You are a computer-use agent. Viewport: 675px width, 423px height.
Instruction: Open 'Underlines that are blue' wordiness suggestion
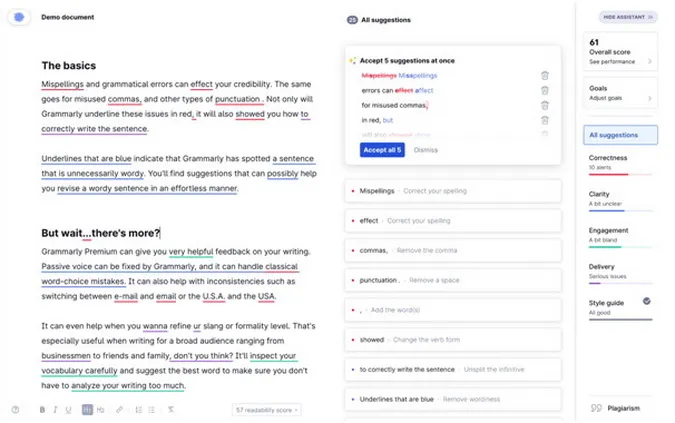tap(453, 399)
